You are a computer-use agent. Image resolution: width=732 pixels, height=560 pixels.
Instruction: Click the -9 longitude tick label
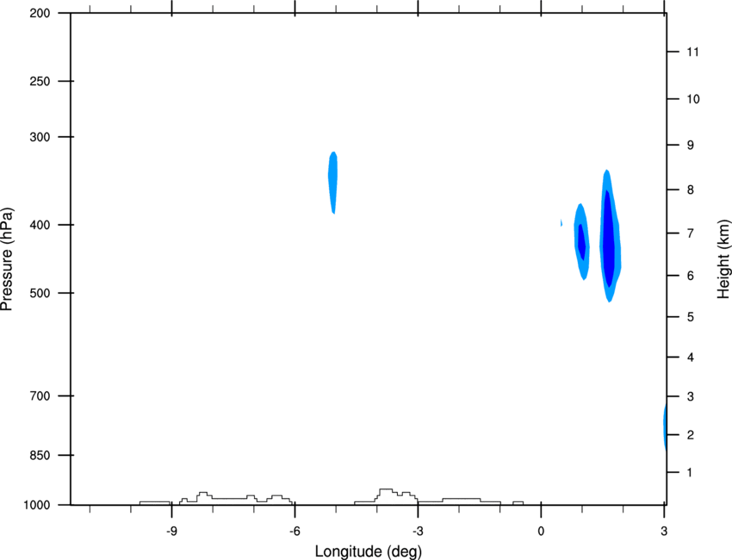coord(171,531)
